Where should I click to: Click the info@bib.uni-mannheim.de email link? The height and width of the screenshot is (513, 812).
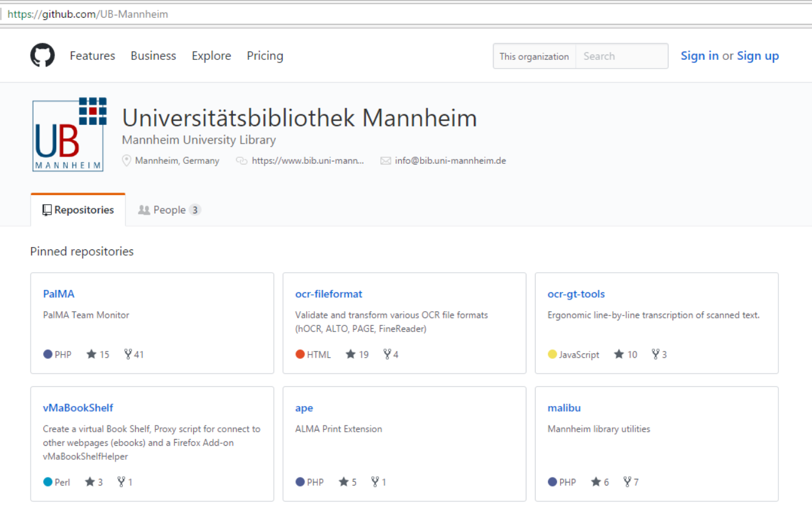(x=451, y=161)
